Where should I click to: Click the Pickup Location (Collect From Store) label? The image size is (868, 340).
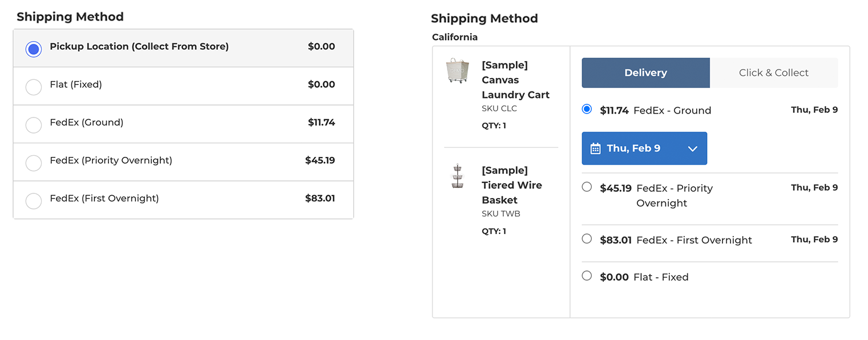coord(139,47)
